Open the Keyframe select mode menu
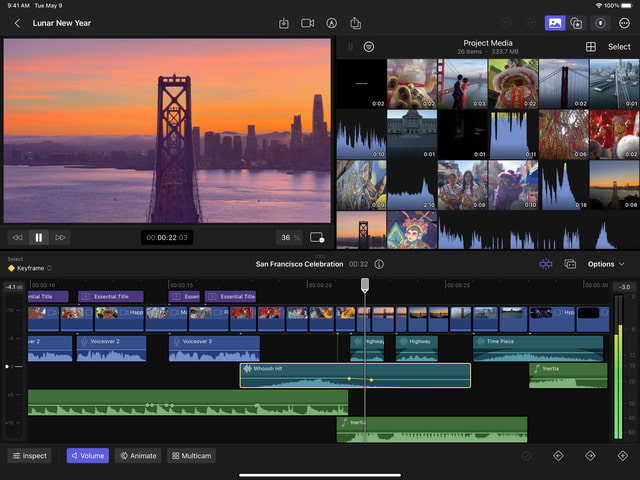The image size is (640, 480). [x=29, y=268]
